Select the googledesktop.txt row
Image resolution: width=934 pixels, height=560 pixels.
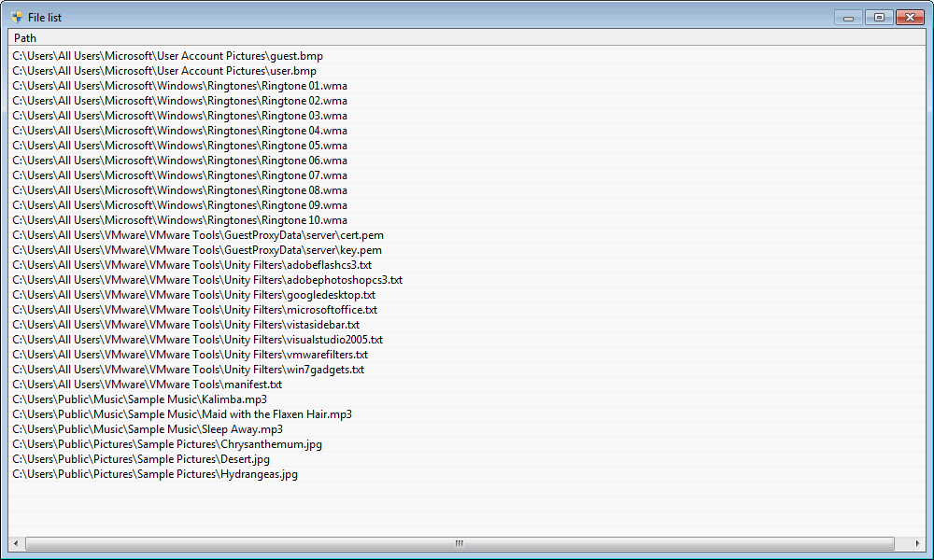point(467,295)
